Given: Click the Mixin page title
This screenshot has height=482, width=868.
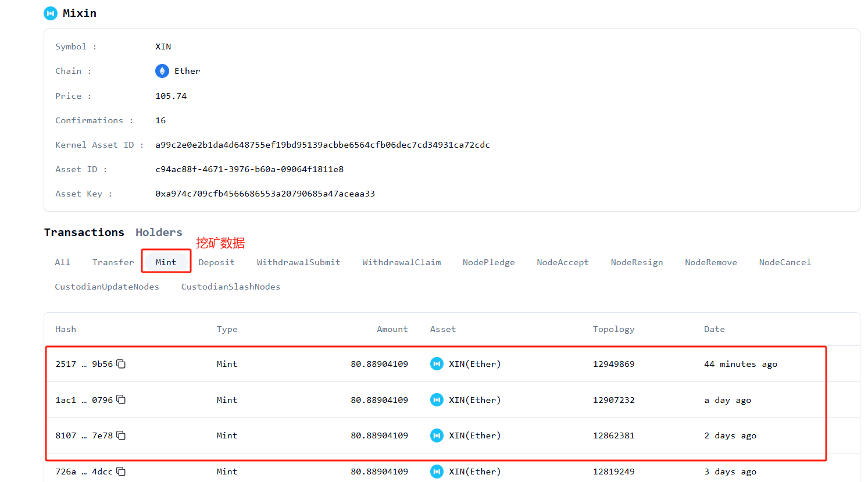Looking at the screenshot, I should click(x=80, y=13).
